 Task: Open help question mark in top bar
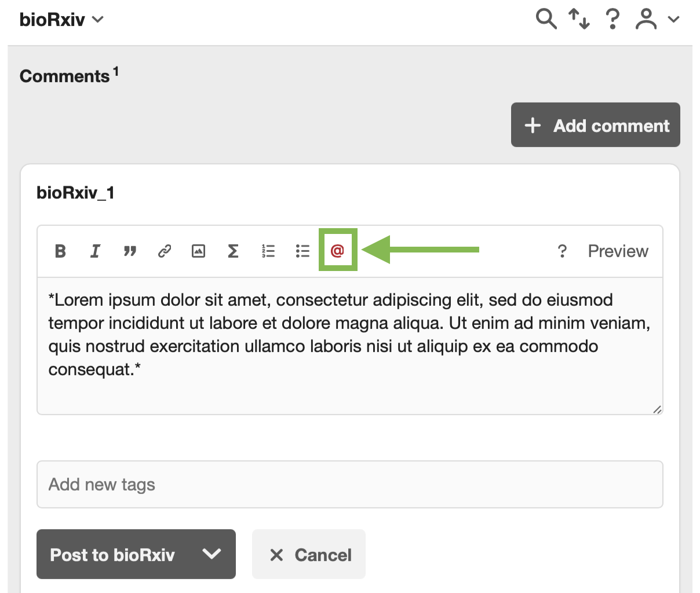point(612,19)
